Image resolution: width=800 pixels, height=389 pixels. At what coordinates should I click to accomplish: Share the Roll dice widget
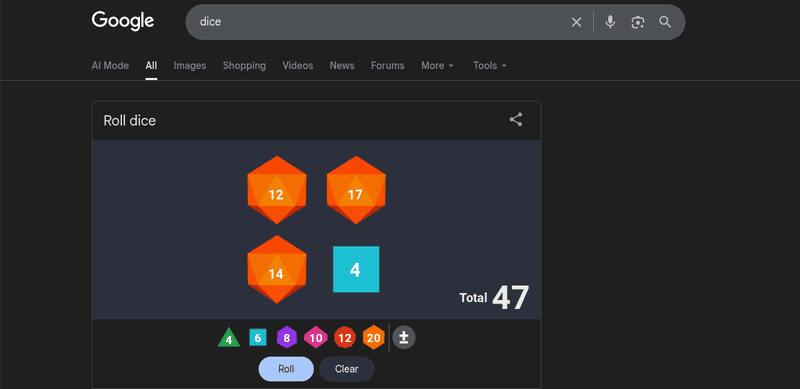pyautogui.click(x=516, y=120)
